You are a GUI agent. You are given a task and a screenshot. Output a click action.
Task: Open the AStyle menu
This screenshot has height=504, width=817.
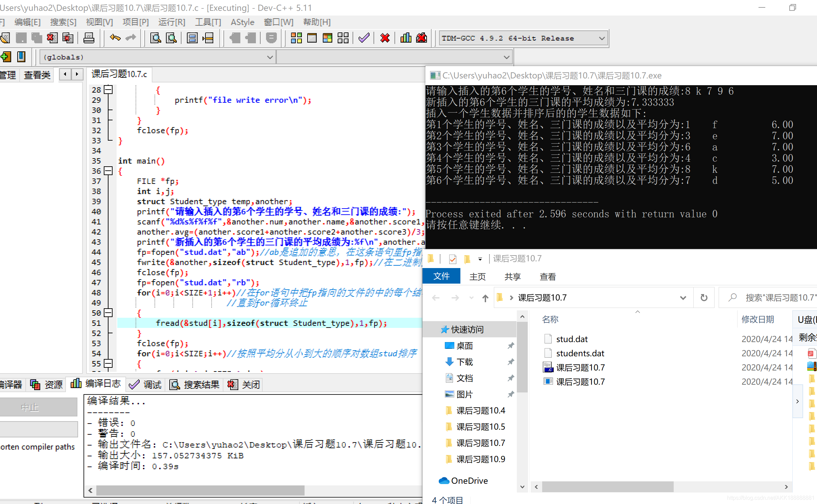click(x=242, y=22)
